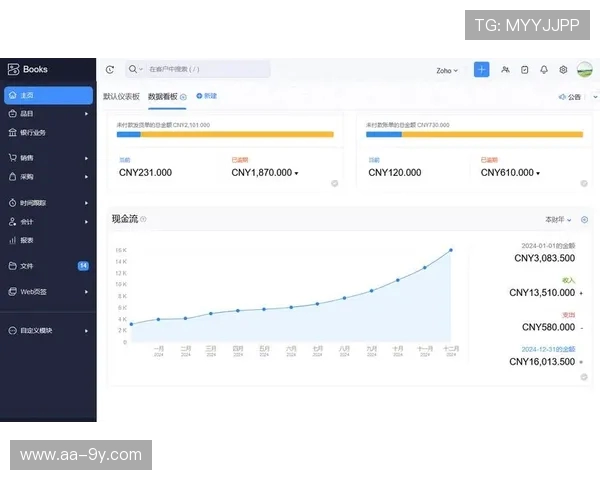Open the 主页 home page in sidebar
600x480 pixels.
tap(48, 95)
